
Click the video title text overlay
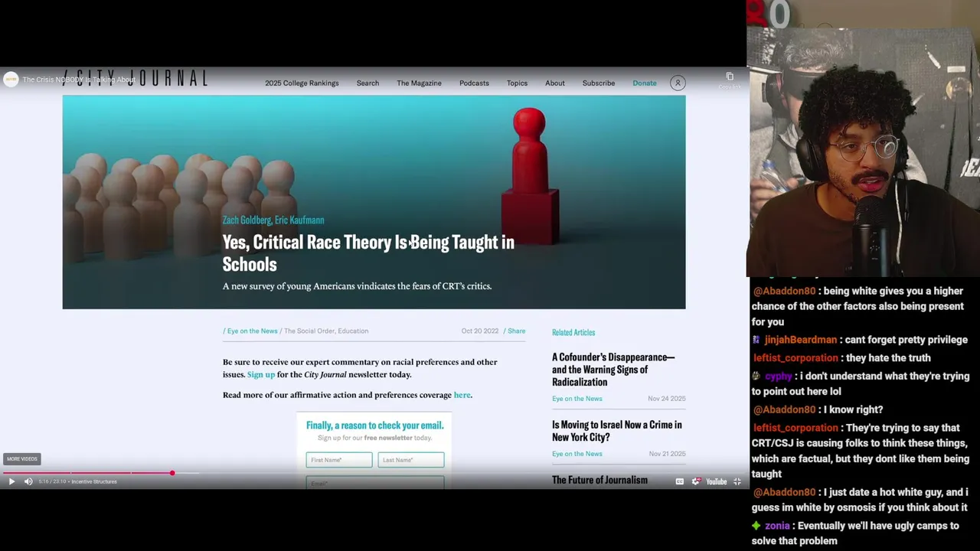click(x=79, y=80)
